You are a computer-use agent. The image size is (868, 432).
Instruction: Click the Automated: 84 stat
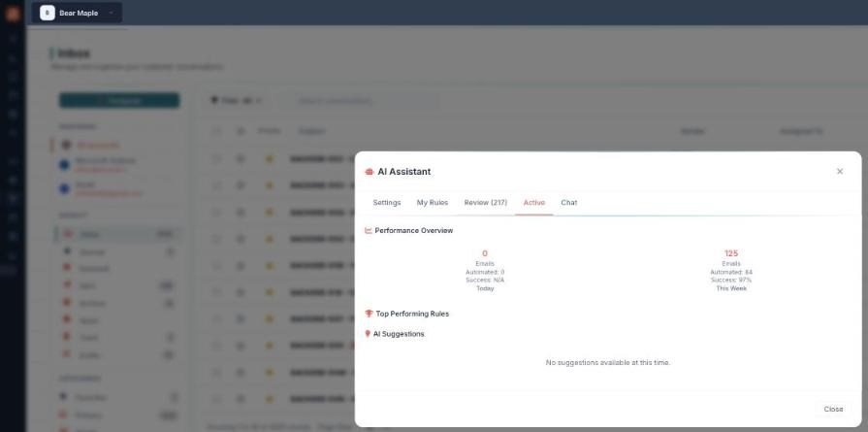tap(731, 272)
